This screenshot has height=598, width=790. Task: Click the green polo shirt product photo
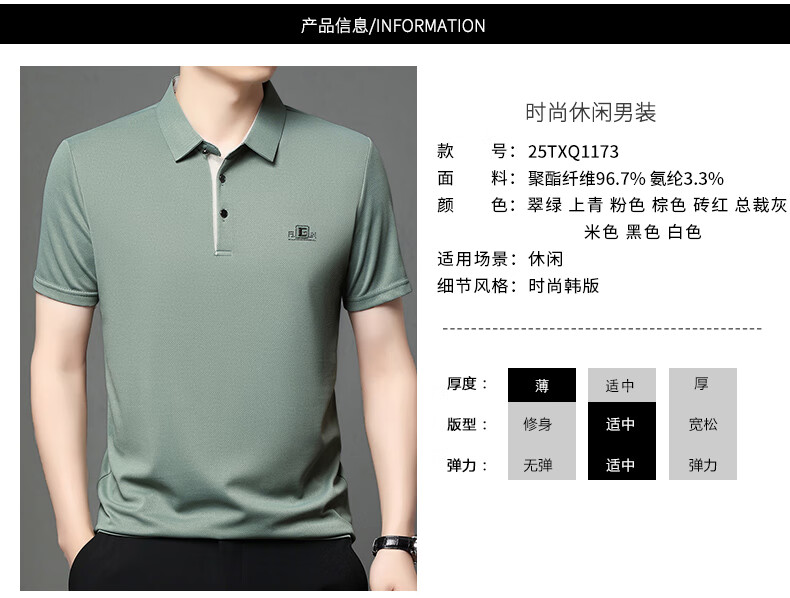click(x=218, y=328)
